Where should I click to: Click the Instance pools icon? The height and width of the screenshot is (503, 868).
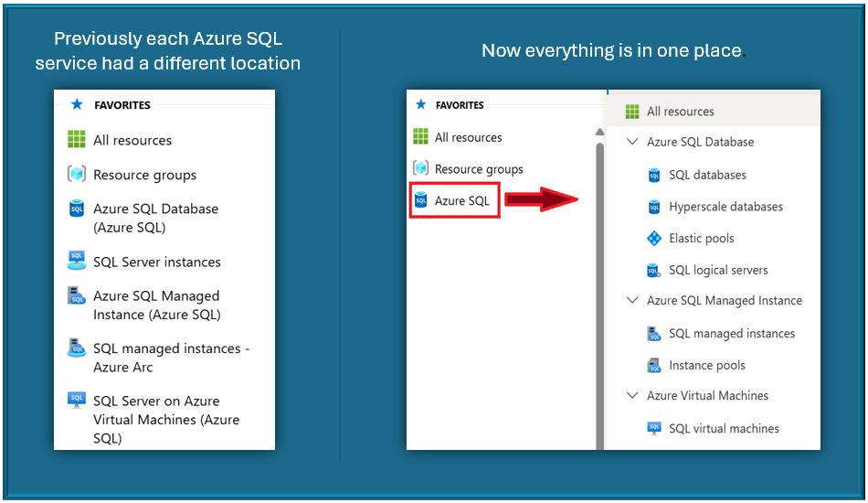pos(653,366)
